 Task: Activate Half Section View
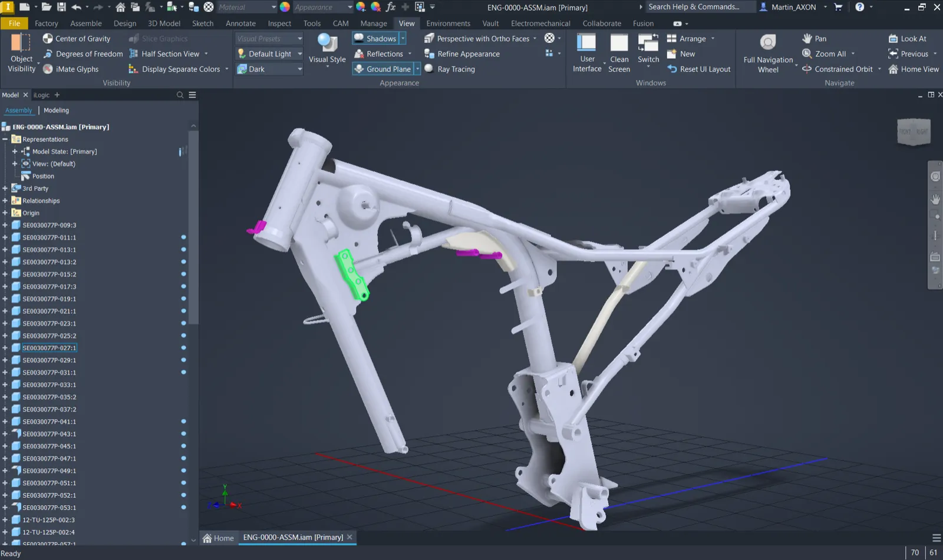click(164, 54)
